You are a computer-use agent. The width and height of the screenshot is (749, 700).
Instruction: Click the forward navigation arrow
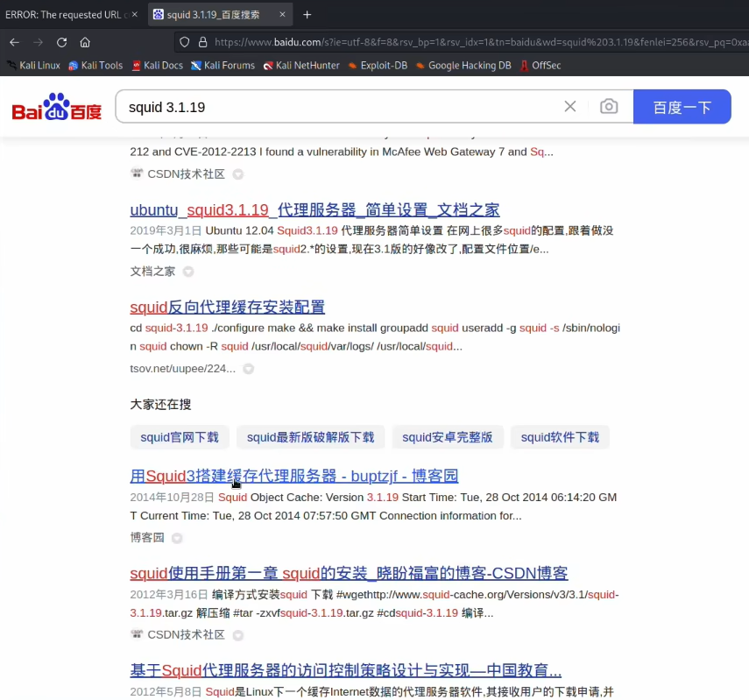(x=38, y=43)
